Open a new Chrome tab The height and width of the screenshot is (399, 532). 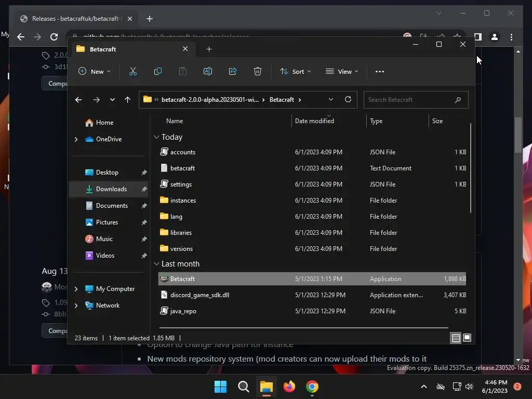[150, 19]
